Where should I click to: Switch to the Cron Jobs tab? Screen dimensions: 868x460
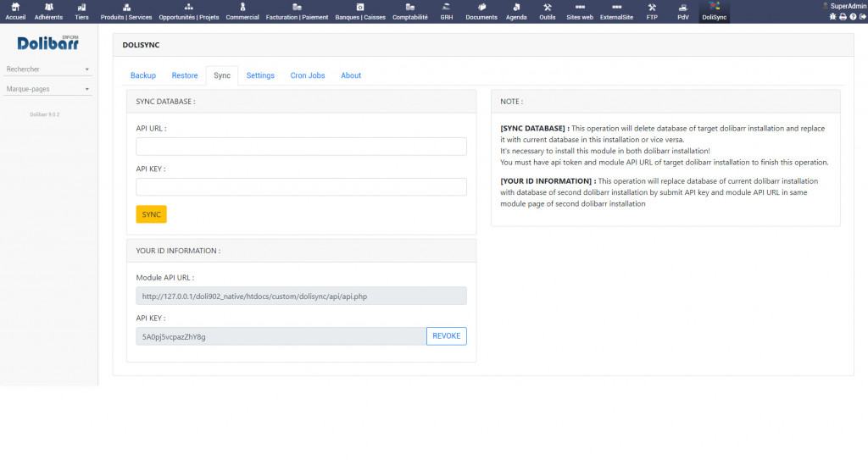307,75
